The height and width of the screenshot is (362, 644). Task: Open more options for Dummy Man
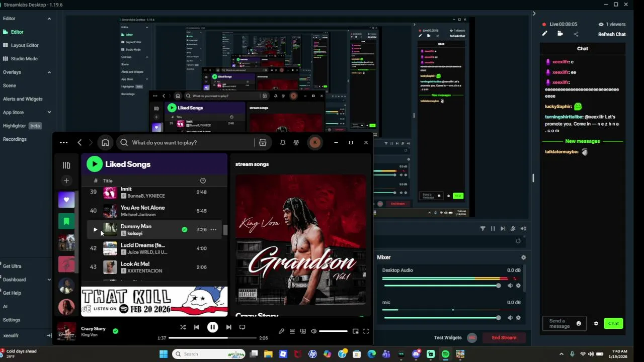[x=213, y=230]
